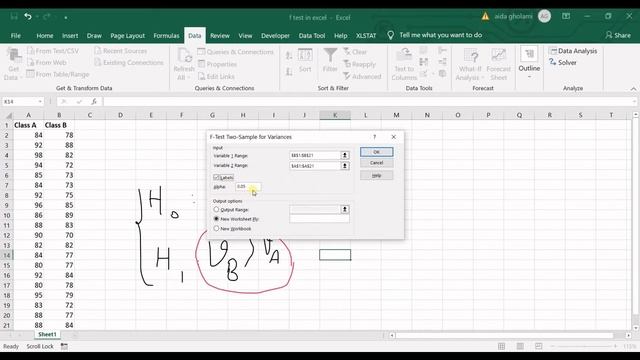Select New Worksheet Ply radio button
Screen dimensions: 640x360
click(x=216, y=219)
